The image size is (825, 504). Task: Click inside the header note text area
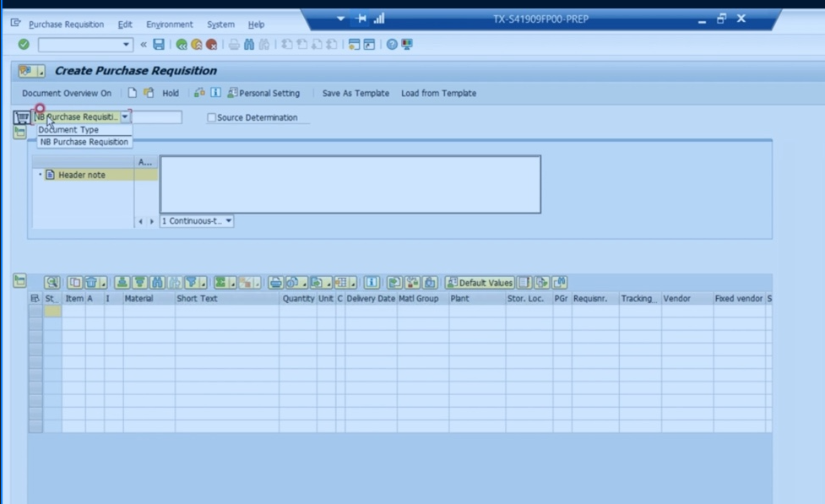tap(350, 184)
